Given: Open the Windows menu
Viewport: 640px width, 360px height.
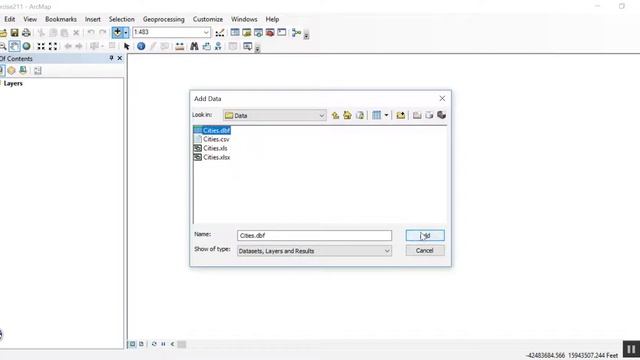Looking at the screenshot, I should point(244,19).
